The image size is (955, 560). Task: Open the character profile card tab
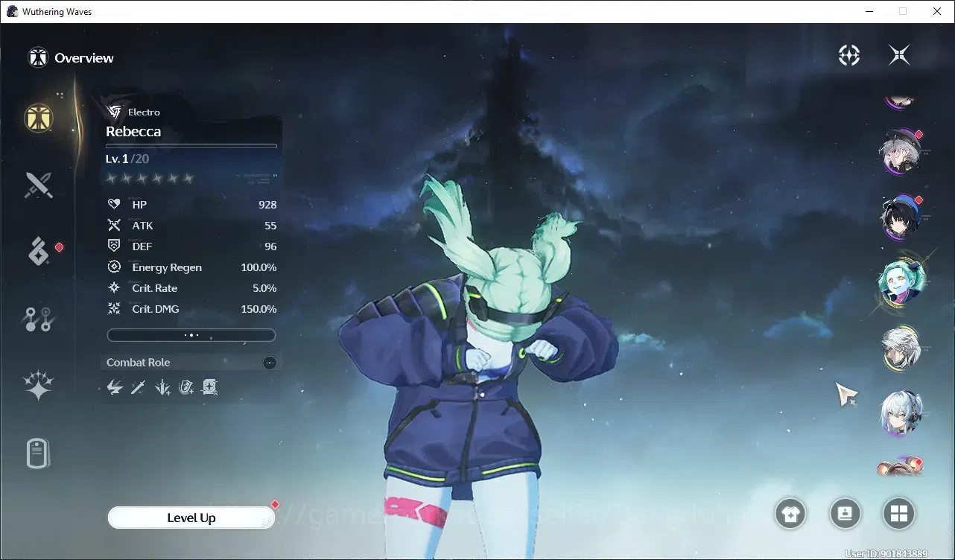38,453
